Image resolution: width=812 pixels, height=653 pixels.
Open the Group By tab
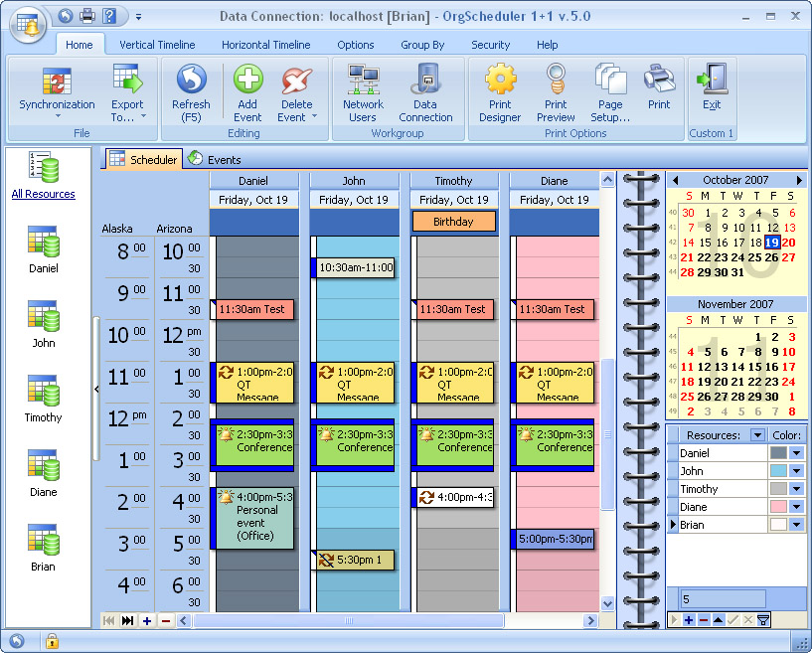pyautogui.click(x=422, y=45)
